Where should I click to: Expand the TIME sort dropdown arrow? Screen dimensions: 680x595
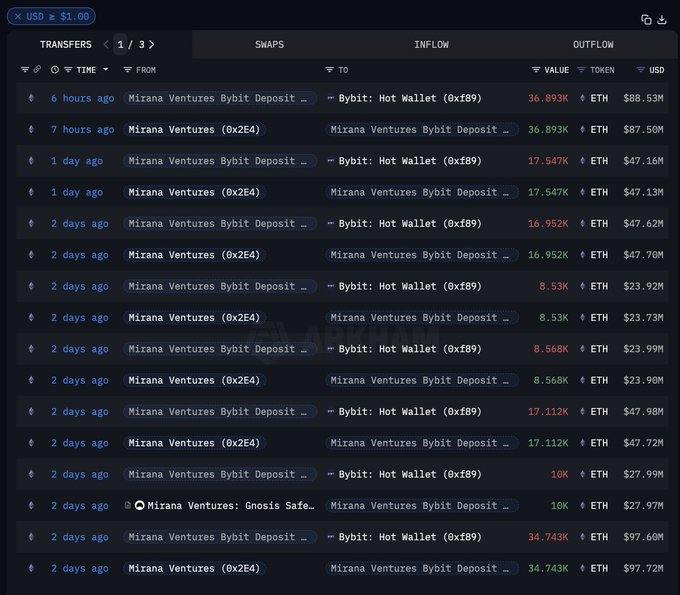(x=105, y=69)
